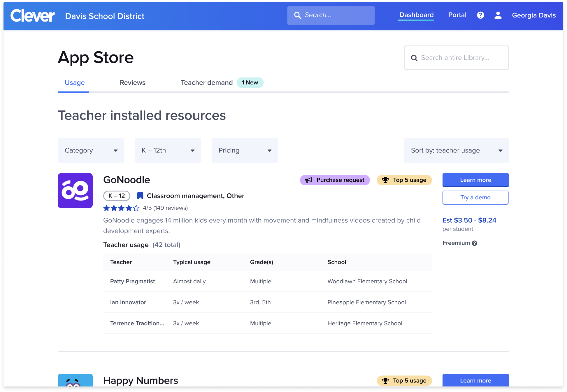Click the Grade(s) column header
This screenshot has width=567, height=392.
(x=261, y=262)
